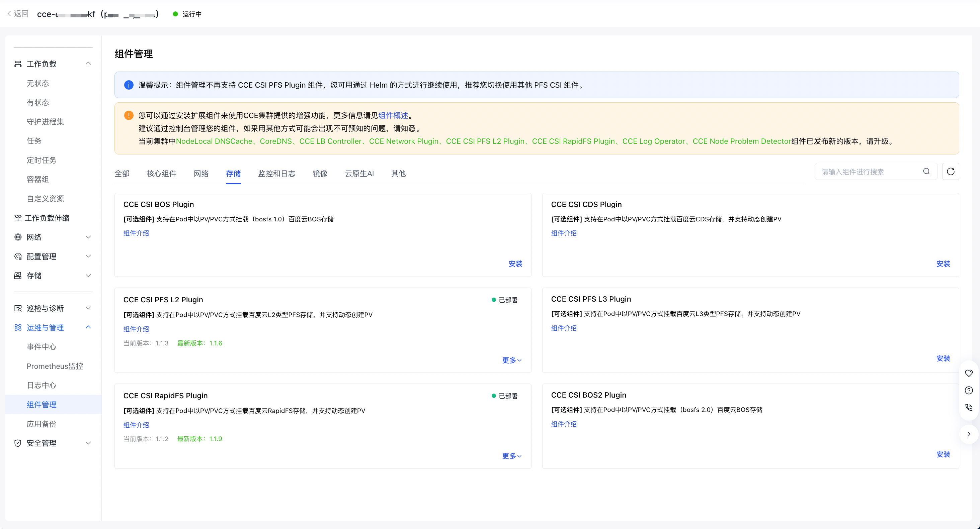The width and height of the screenshot is (980, 529).
Task: Install the CCE CSI CDS Plugin
Action: pyautogui.click(x=943, y=264)
